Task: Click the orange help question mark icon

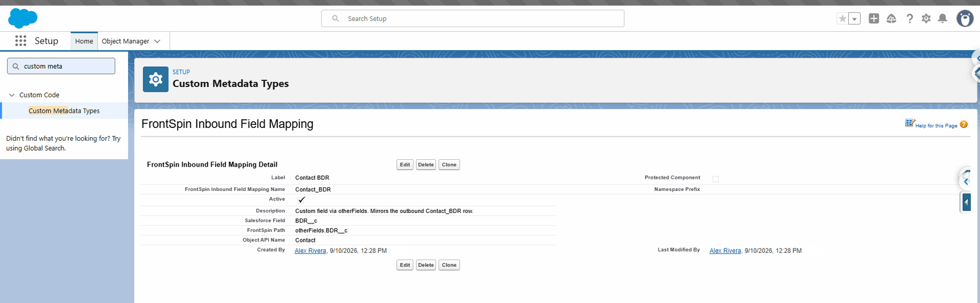Action: point(963,124)
